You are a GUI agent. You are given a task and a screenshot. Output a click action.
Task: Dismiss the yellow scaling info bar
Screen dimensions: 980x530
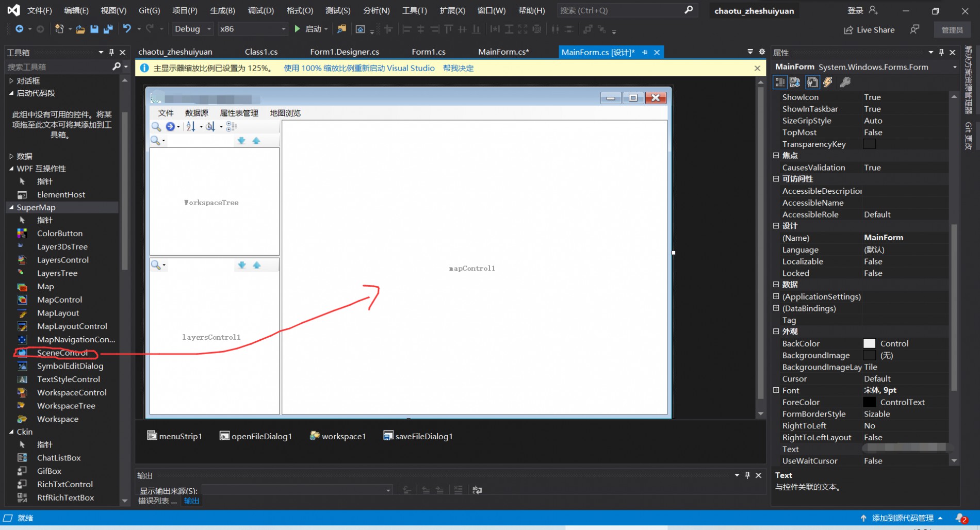[x=757, y=68]
